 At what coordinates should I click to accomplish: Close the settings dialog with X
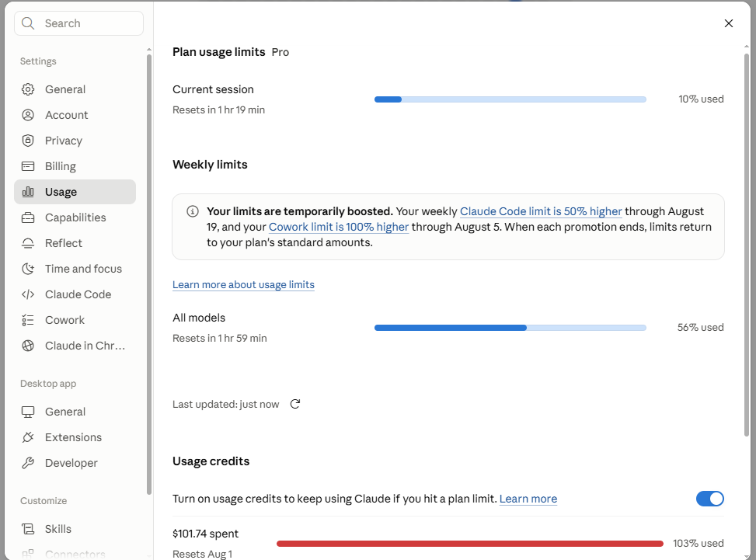(x=729, y=23)
